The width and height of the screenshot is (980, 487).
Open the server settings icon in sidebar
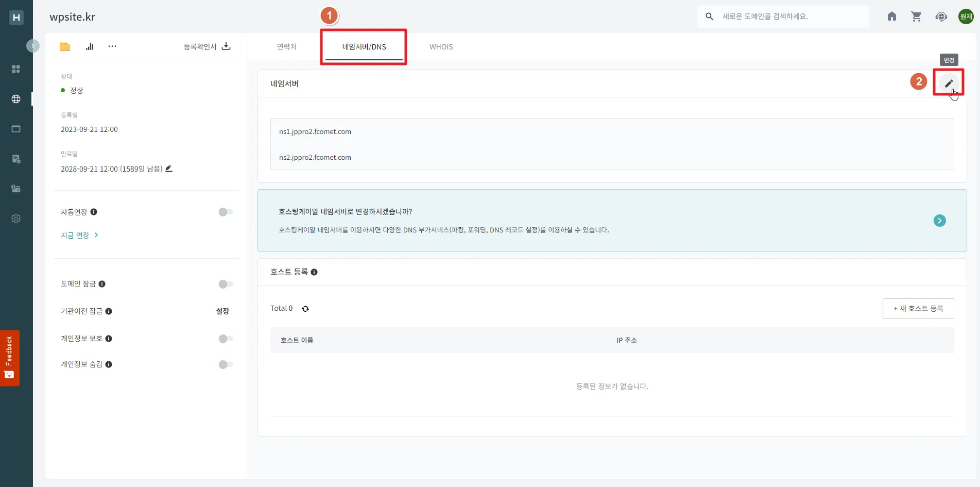point(16,189)
